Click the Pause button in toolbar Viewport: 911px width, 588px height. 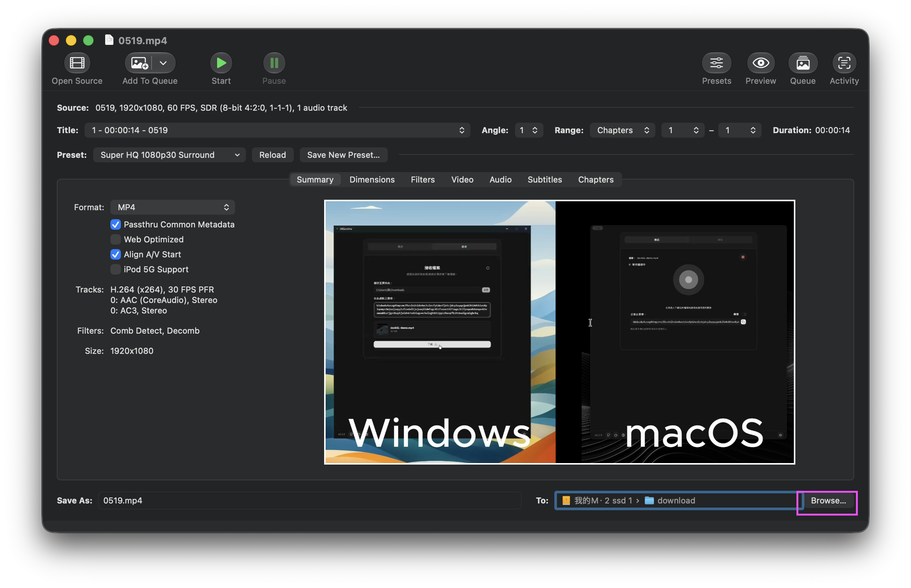tap(274, 62)
